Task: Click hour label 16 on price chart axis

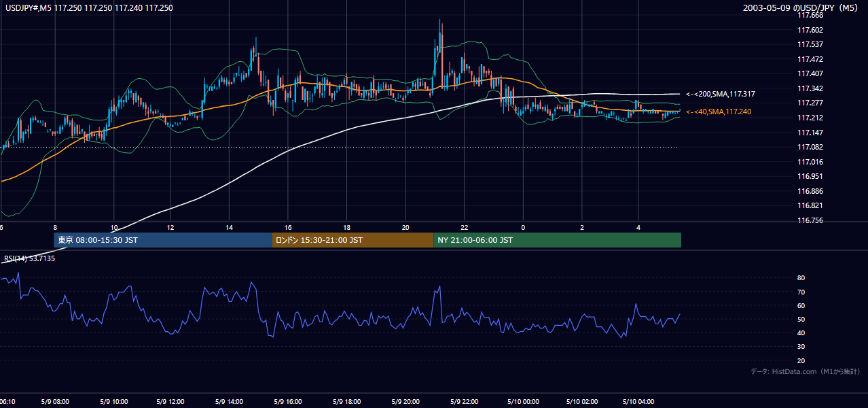Action: coord(288,227)
